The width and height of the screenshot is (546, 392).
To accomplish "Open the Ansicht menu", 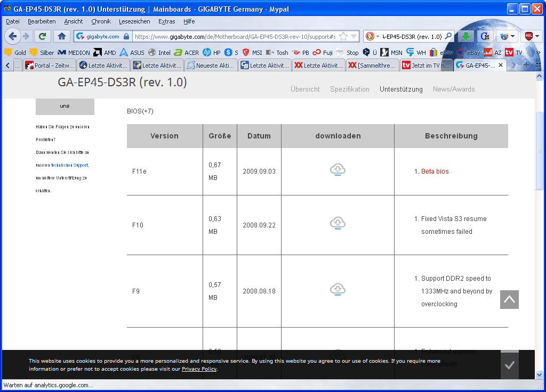I will [x=74, y=21].
